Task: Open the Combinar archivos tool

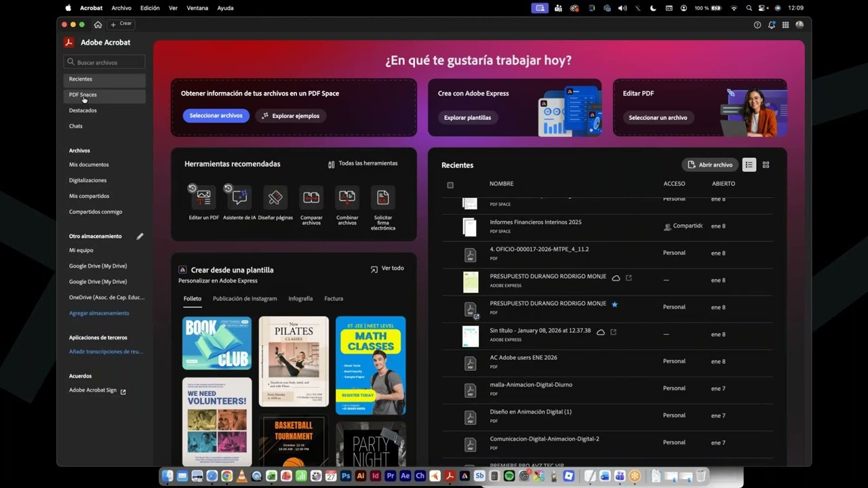Action: (x=347, y=205)
